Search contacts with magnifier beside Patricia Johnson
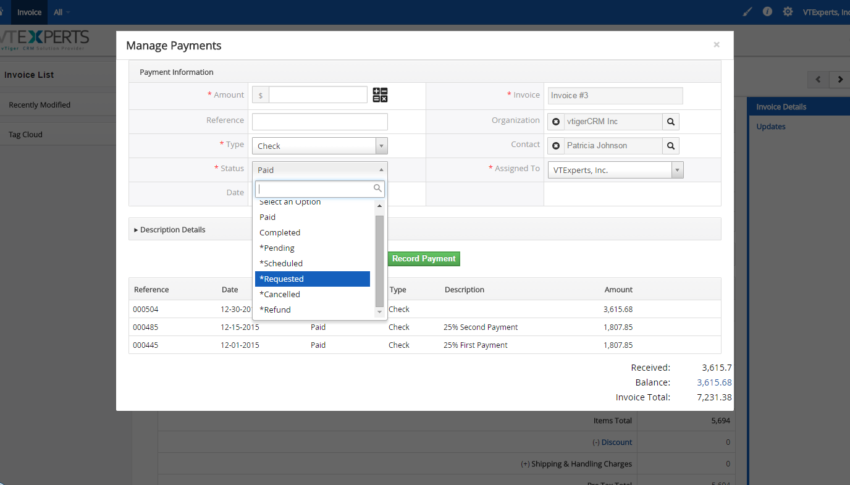This screenshot has height=485, width=850. pos(671,146)
